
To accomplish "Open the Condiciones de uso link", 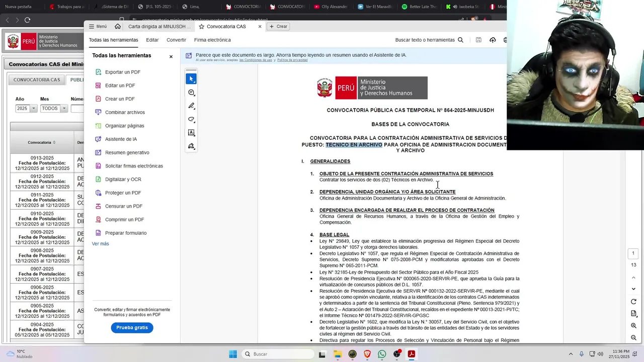I will pos(256,60).
